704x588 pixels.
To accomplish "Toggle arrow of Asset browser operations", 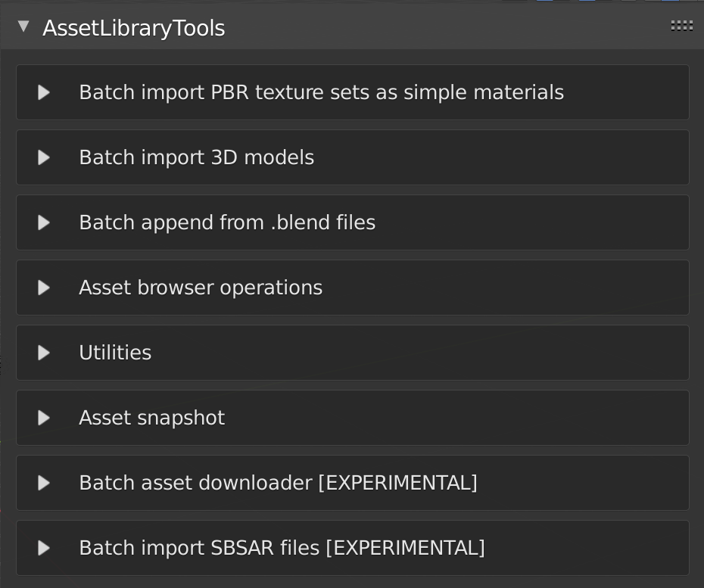I will pyautogui.click(x=44, y=288).
